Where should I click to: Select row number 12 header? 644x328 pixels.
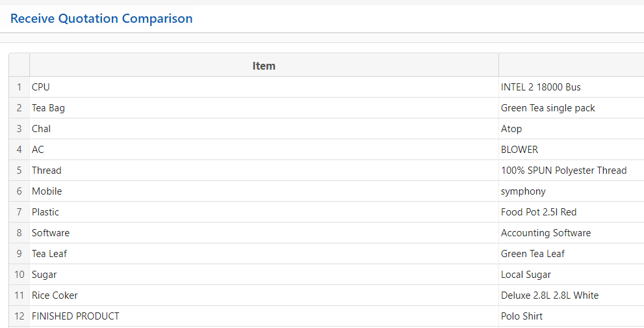tap(19, 316)
